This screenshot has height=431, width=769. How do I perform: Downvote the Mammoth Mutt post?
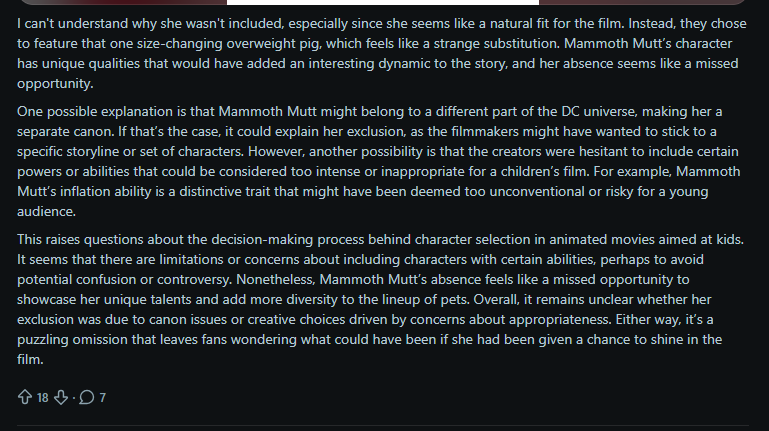60,397
